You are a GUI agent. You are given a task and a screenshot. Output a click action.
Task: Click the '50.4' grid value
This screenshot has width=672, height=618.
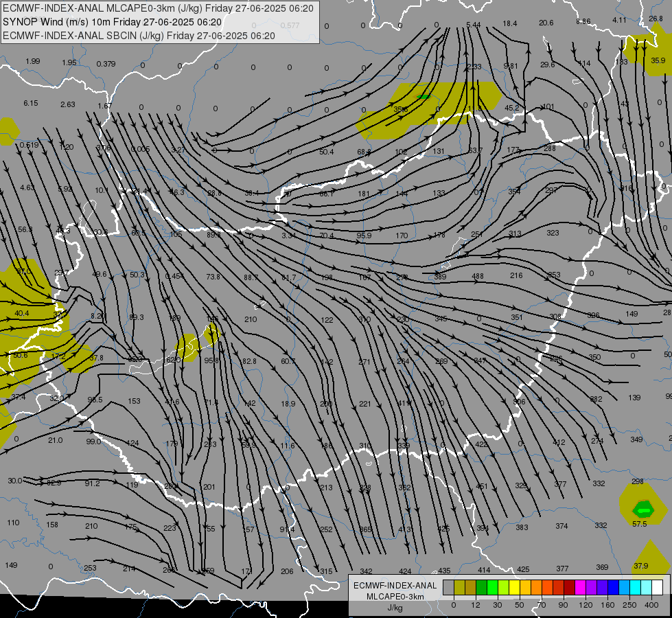[x=326, y=152]
